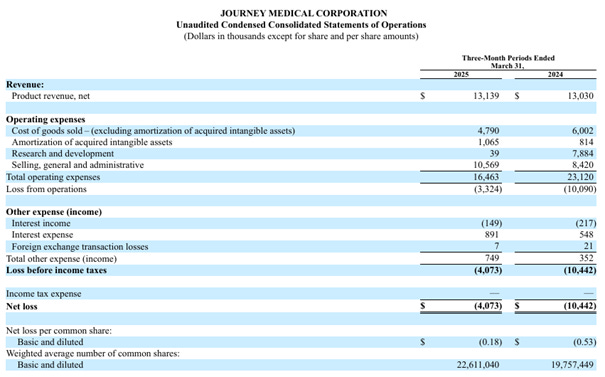
Task: Click the 'Cost of goods sold' row label
Action: [x=153, y=131]
